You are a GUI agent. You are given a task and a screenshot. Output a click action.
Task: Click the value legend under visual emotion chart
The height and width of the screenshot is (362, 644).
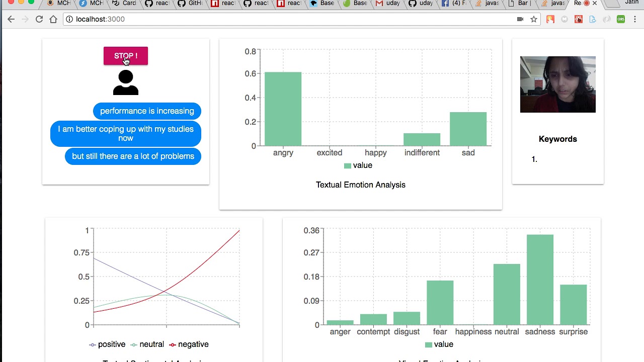click(x=439, y=344)
